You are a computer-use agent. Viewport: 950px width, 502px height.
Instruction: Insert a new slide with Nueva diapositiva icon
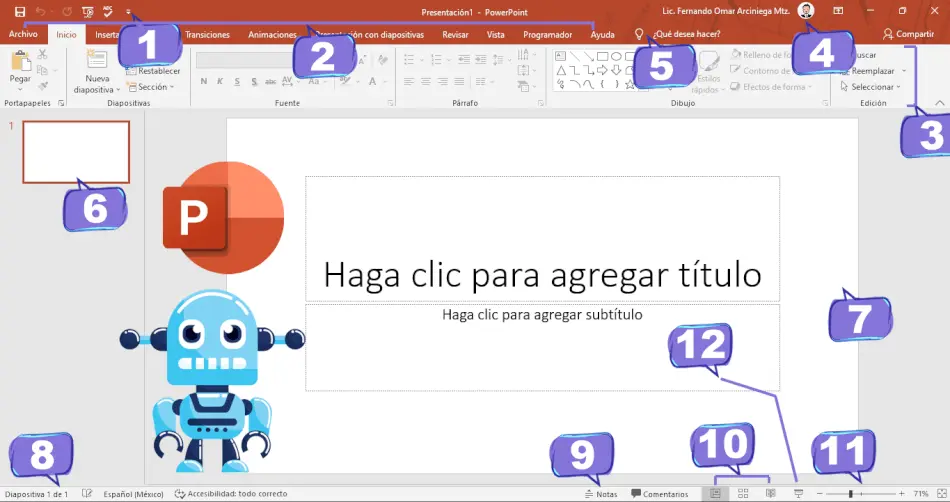point(97,61)
